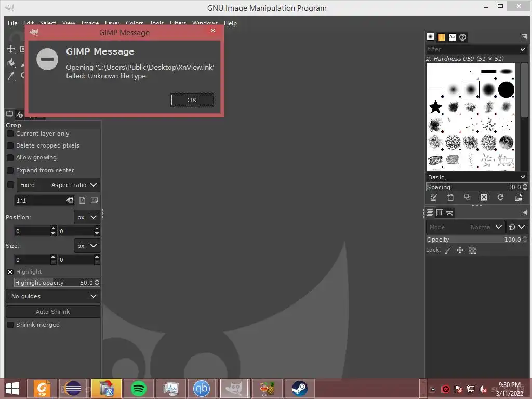Open the blend mode group switcher dropdown

(x=517, y=227)
